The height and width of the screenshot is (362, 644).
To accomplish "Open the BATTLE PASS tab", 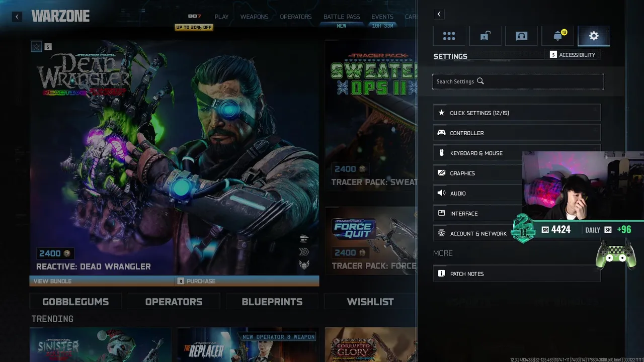I will tap(342, 17).
